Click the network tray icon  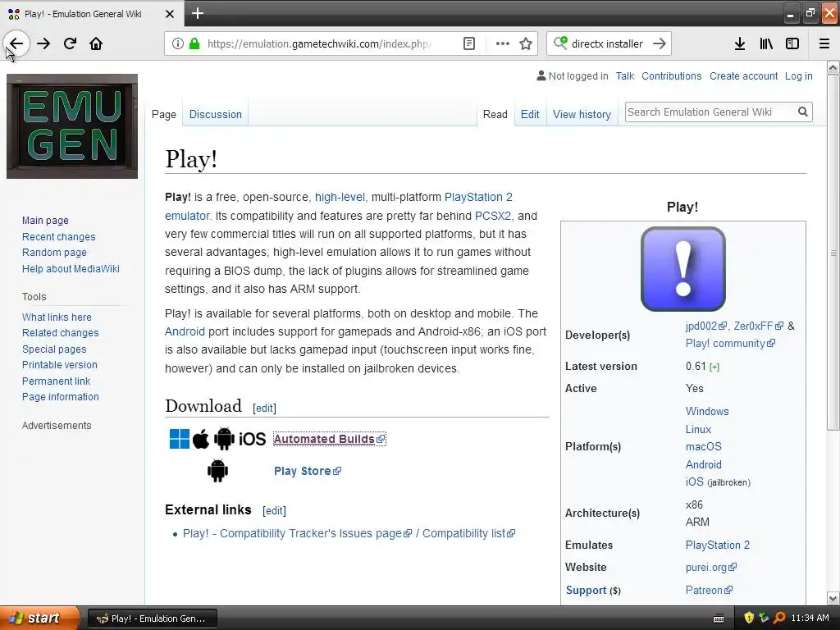click(x=764, y=618)
